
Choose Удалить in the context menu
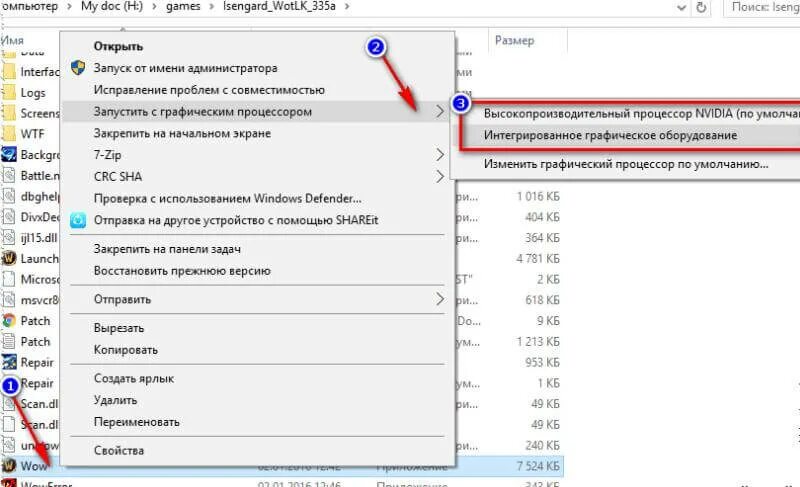click(x=115, y=400)
